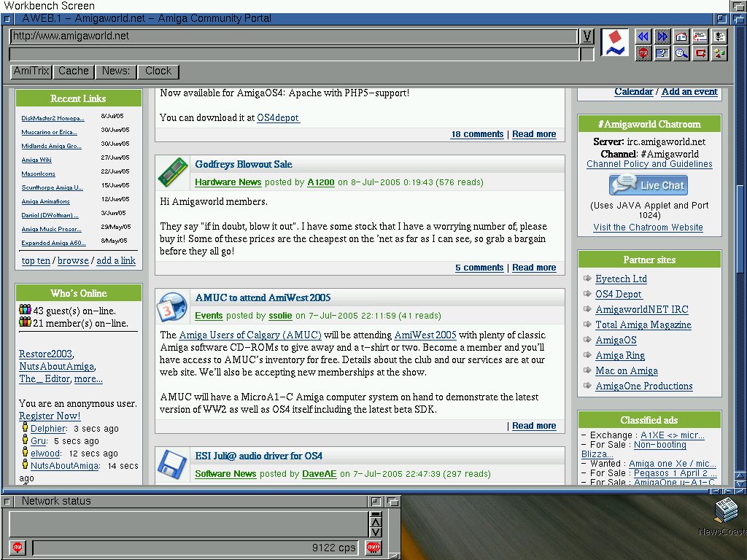The height and width of the screenshot is (560, 747).
Task: Launch the Live Chat button
Action: [649, 184]
